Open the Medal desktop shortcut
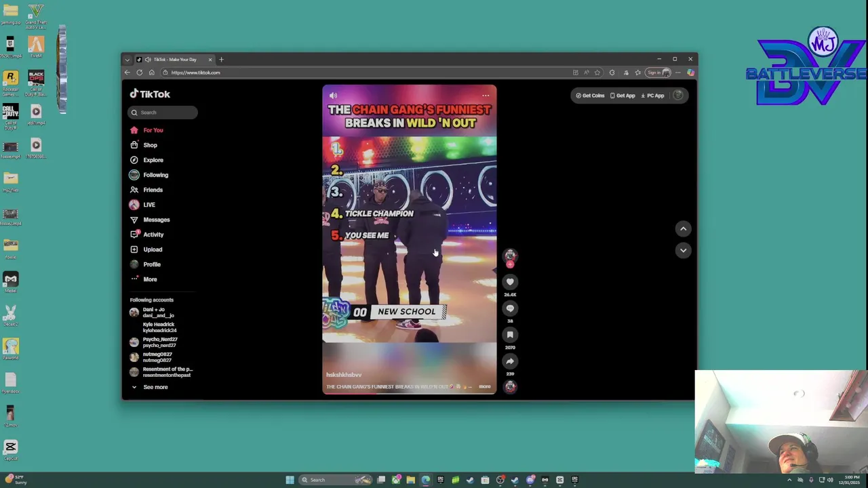This screenshot has width=868, height=488. pyautogui.click(x=10, y=282)
